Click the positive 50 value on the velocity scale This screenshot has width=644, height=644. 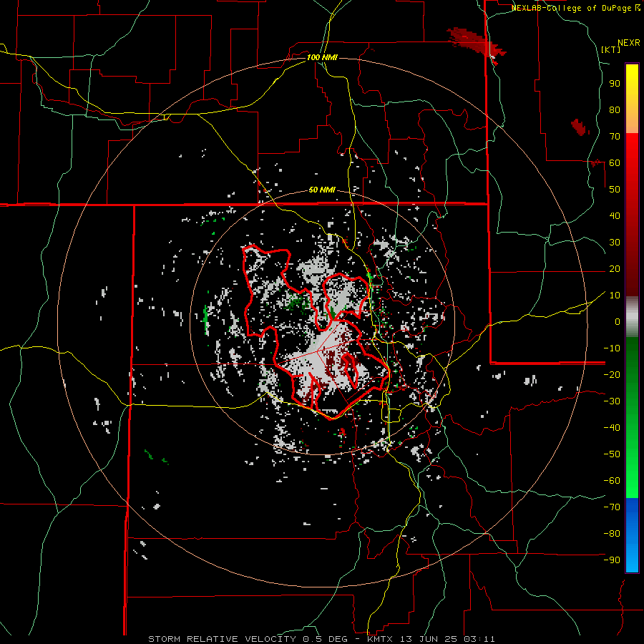pyautogui.click(x=615, y=190)
